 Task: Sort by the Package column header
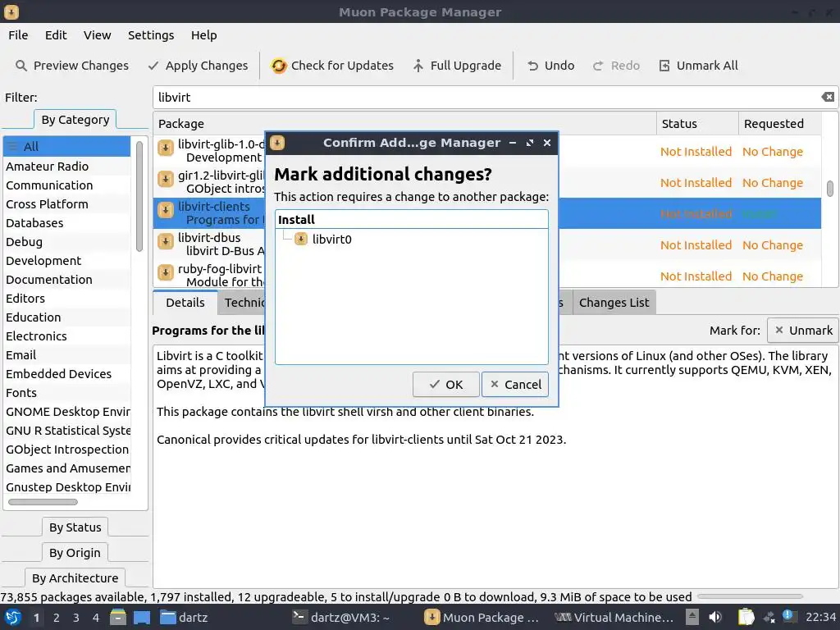[x=404, y=124]
